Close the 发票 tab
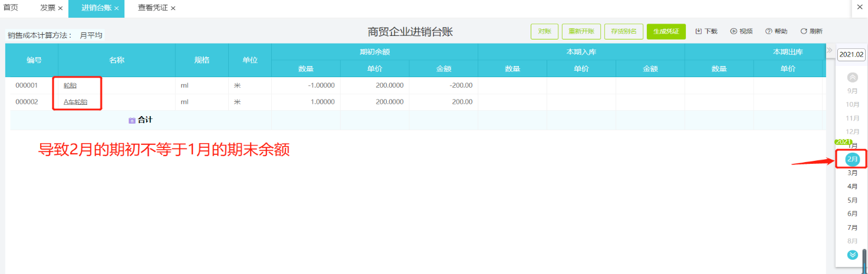Image resolution: width=868 pixels, height=274 pixels. point(60,9)
